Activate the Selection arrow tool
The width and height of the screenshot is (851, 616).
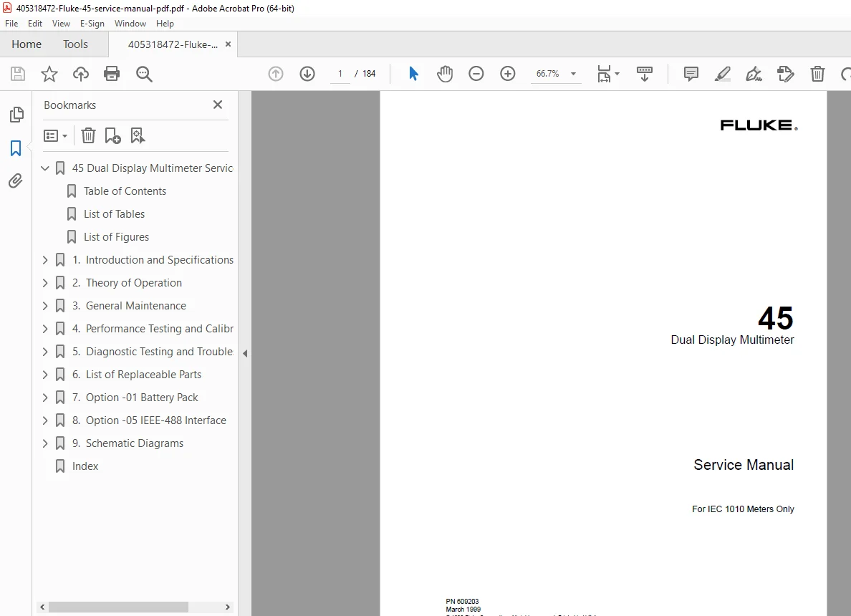tap(413, 74)
